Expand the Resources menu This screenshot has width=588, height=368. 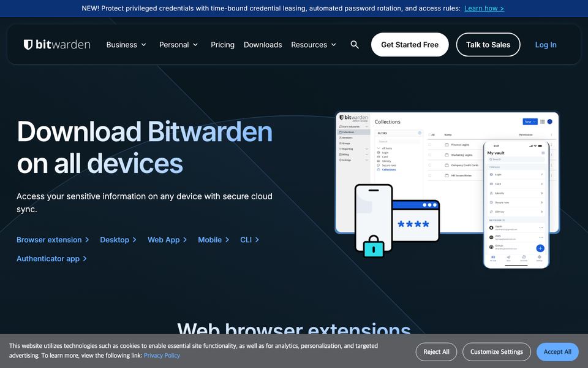click(x=314, y=45)
